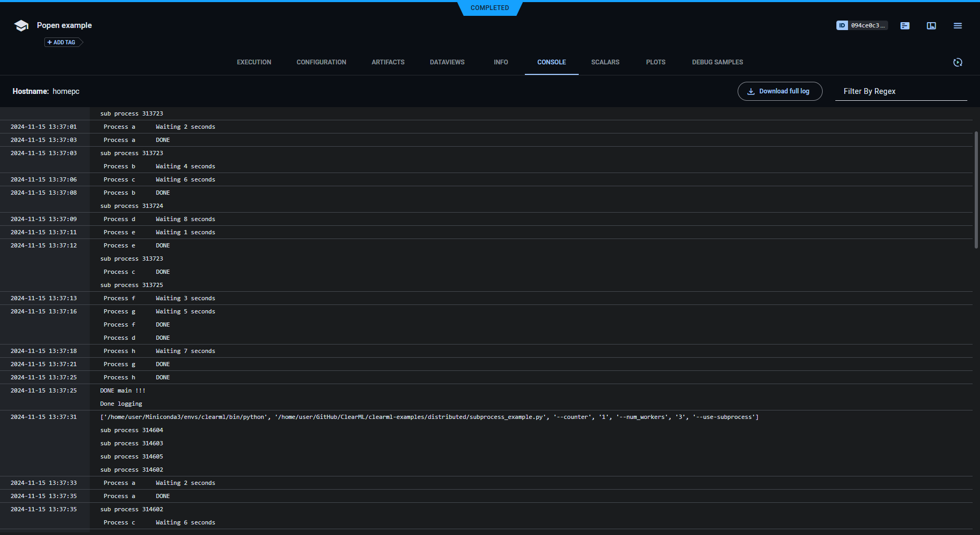Switch to the Debug Samples tab
This screenshot has width=980, height=535.
coord(717,62)
